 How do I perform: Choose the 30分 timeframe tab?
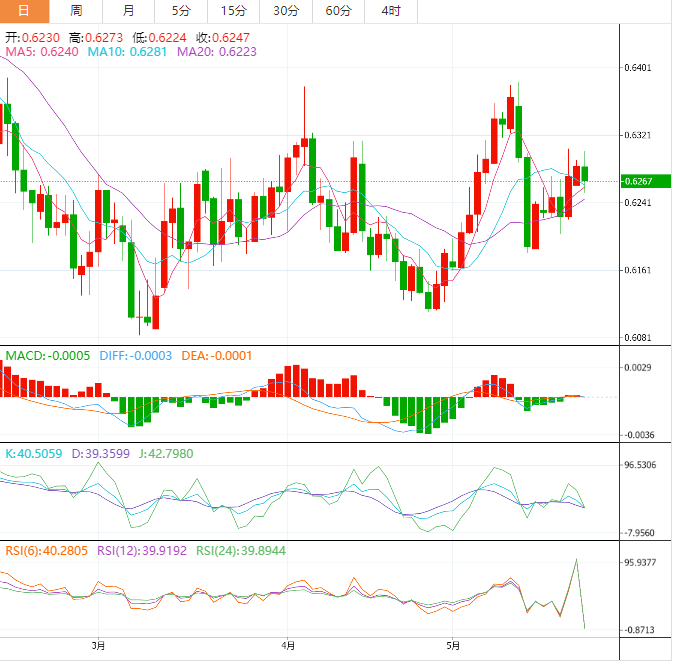point(285,11)
